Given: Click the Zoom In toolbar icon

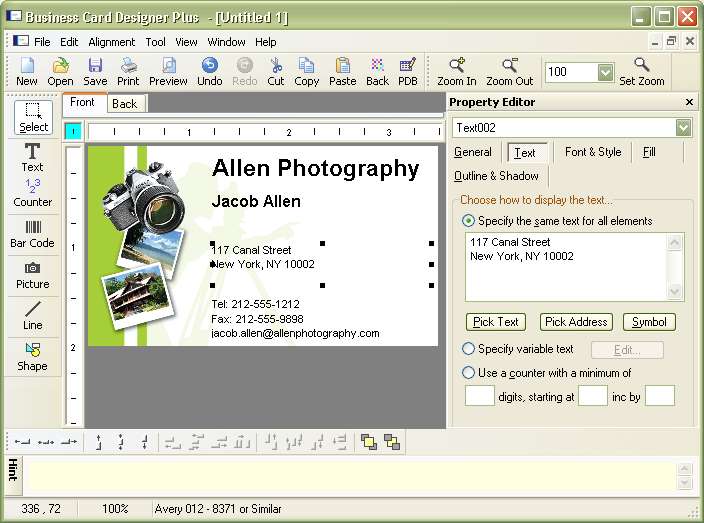Looking at the screenshot, I should coord(457,71).
